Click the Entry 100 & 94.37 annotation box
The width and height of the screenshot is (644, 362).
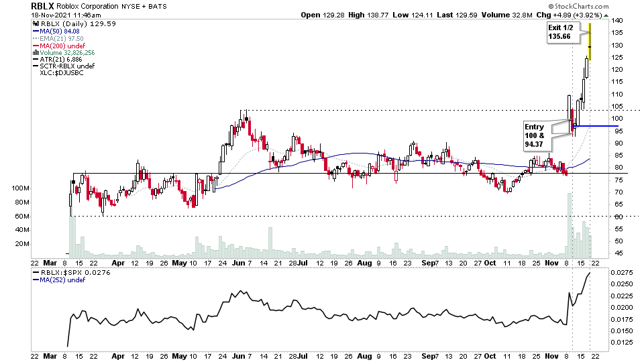537,135
